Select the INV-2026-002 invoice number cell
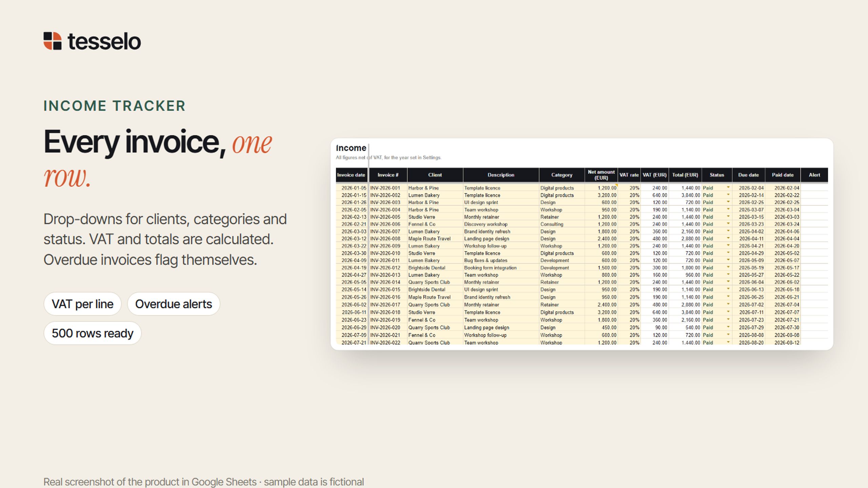The image size is (868, 488). 388,195
